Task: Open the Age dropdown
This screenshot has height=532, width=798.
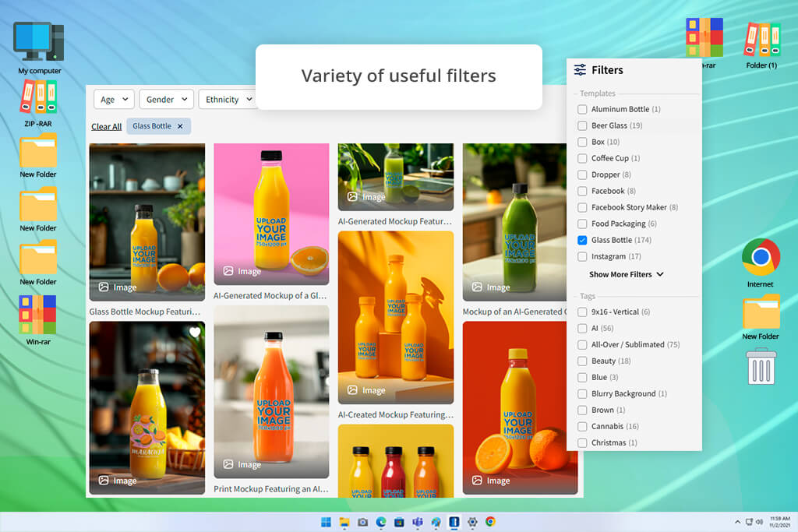Action: tap(114, 99)
